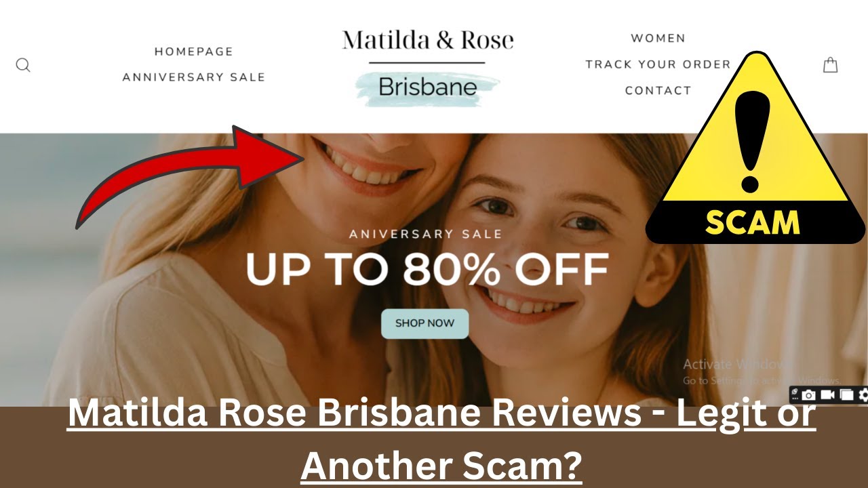
Task: Click the camera screenshot icon in overlay
Action: (x=808, y=394)
